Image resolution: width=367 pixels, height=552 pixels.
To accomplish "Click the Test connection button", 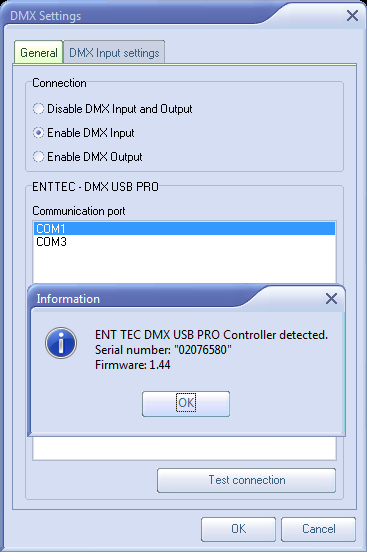I will coord(247,480).
